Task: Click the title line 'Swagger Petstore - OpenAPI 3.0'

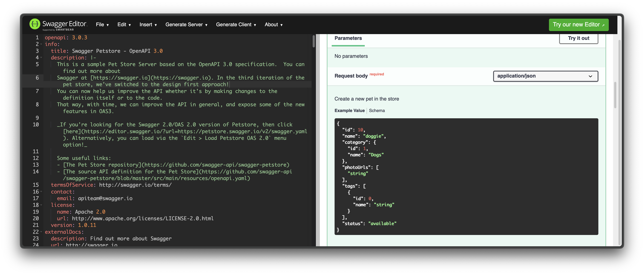Action: (x=107, y=51)
